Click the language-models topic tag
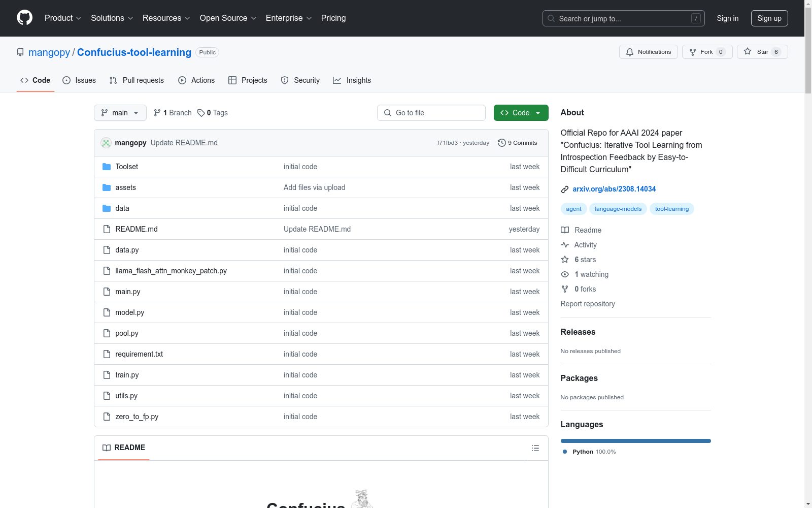The width and height of the screenshot is (812, 508). click(x=618, y=209)
